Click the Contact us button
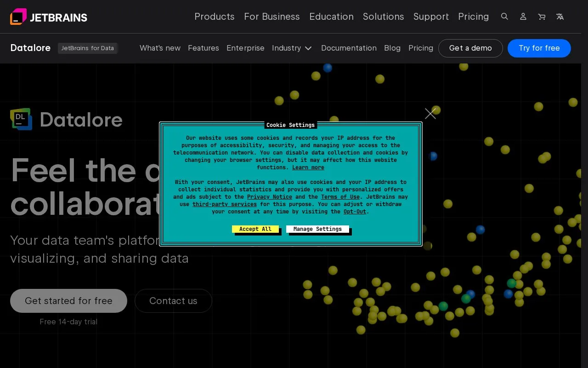This screenshot has width=588, height=368. 173,301
